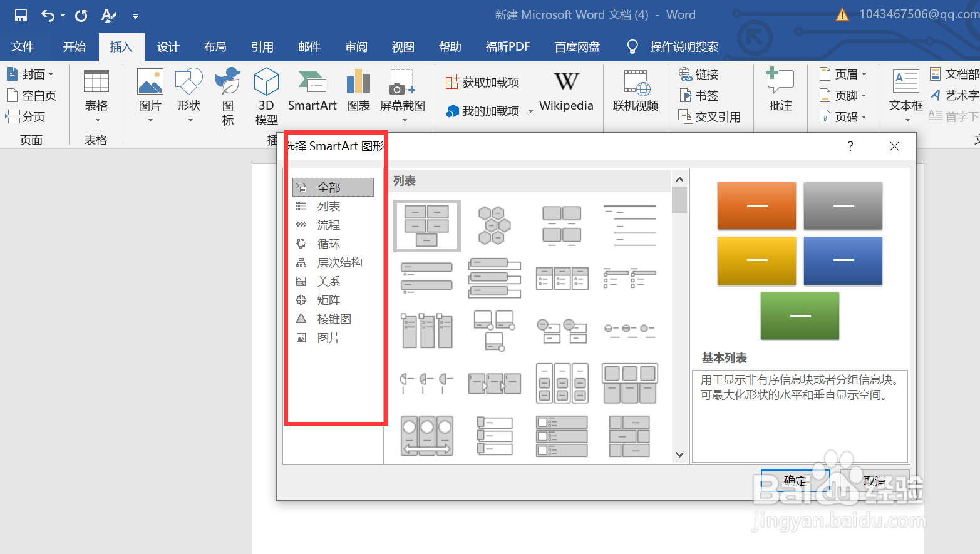The height and width of the screenshot is (554, 980).
Task: Select the 棱锥图 category
Action: [x=333, y=319]
